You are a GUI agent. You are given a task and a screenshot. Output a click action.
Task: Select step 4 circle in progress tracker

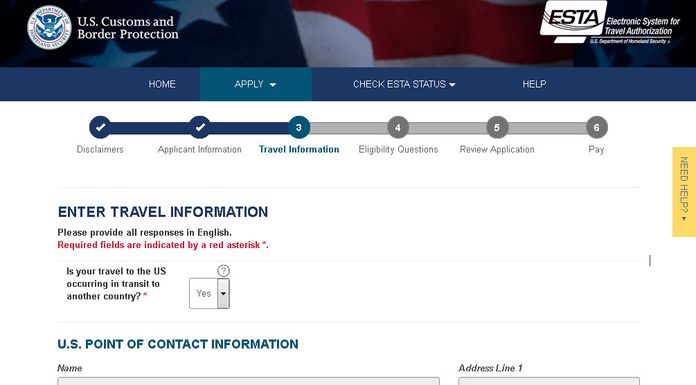pos(398,127)
